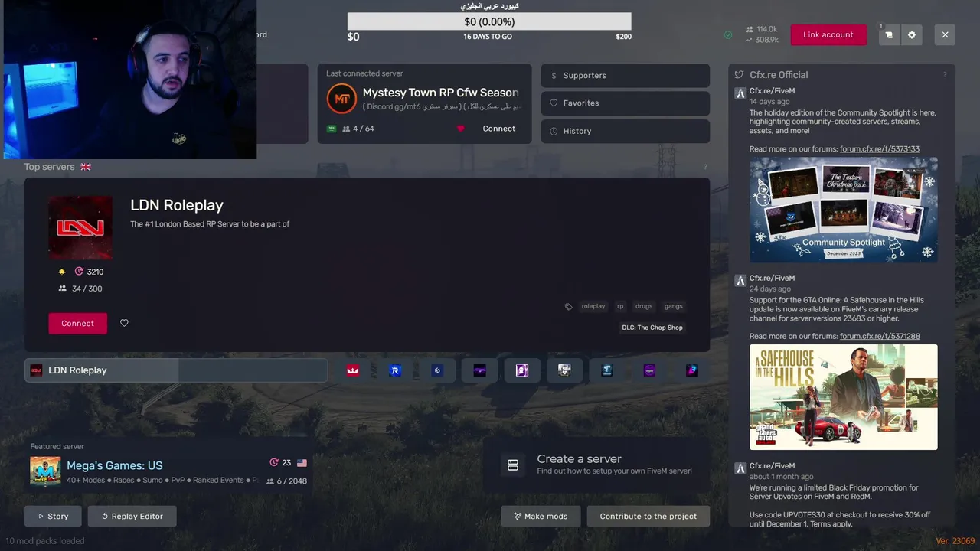This screenshot has height=551, width=980.
Task: Click the Saudi flag on Mystesy Town server
Action: 332,129
